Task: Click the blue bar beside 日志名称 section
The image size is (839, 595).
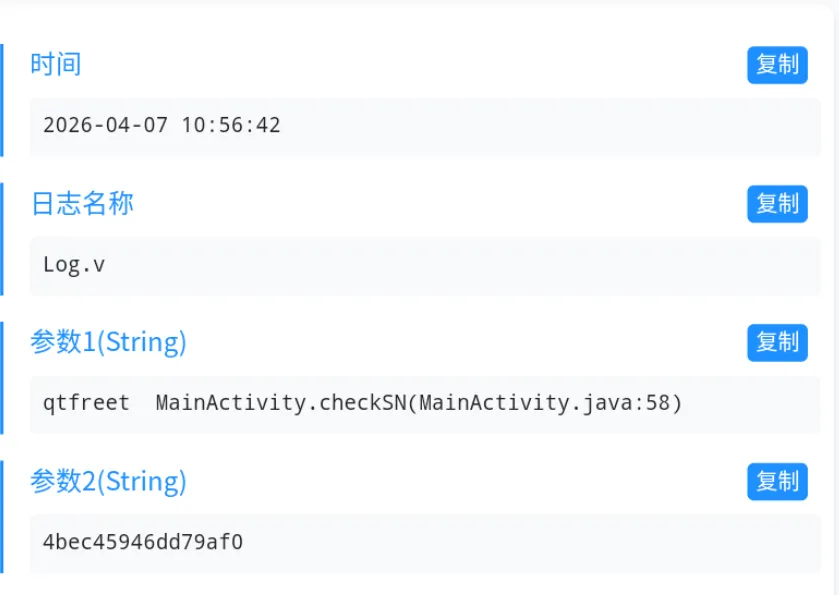Action: coord(2,239)
